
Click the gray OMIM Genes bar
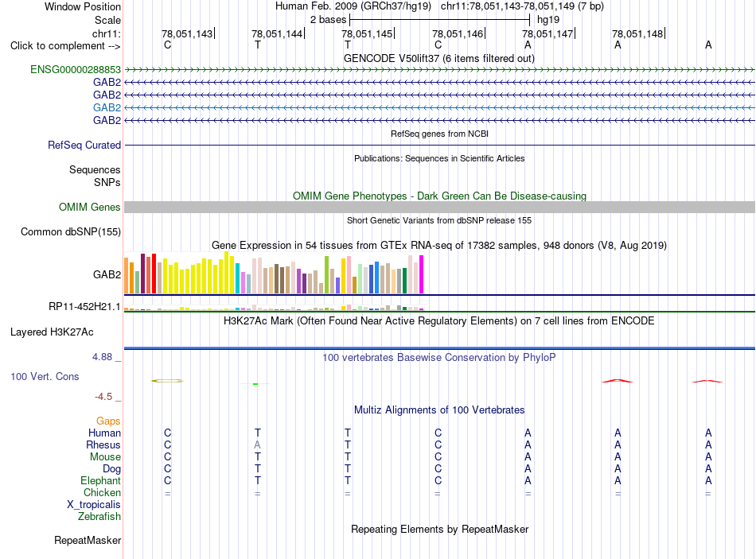click(439, 208)
